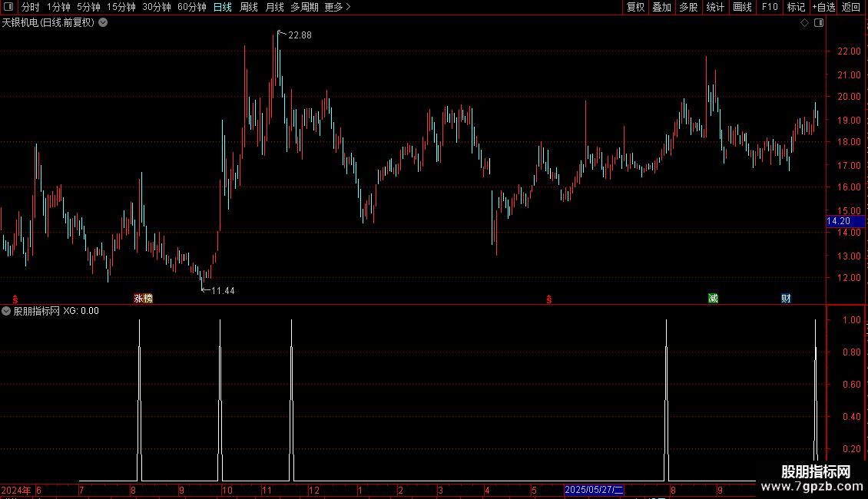Click the red $ marker near April
868x499 pixels.
[549, 299]
